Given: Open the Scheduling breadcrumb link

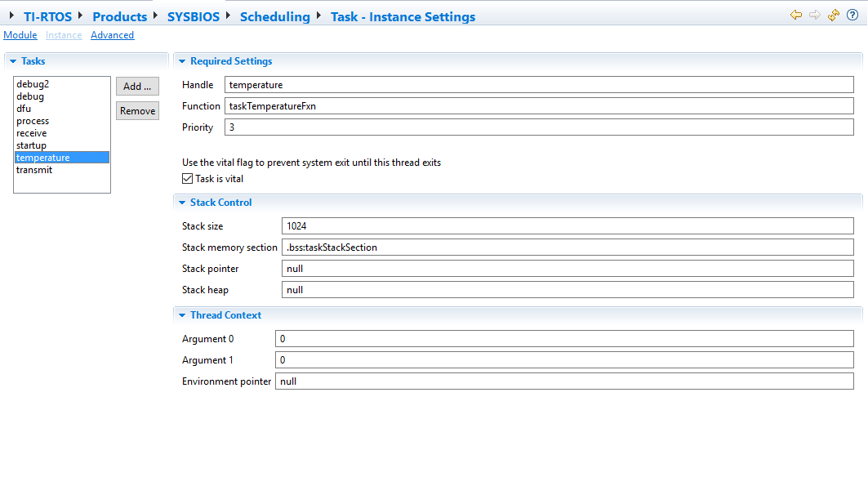Looking at the screenshot, I should (x=274, y=16).
